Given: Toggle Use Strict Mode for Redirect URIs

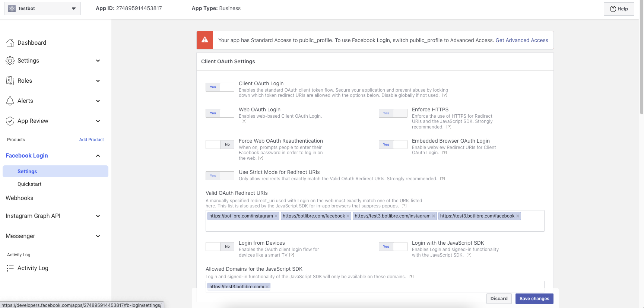Looking at the screenshot, I should pos(220,176).
